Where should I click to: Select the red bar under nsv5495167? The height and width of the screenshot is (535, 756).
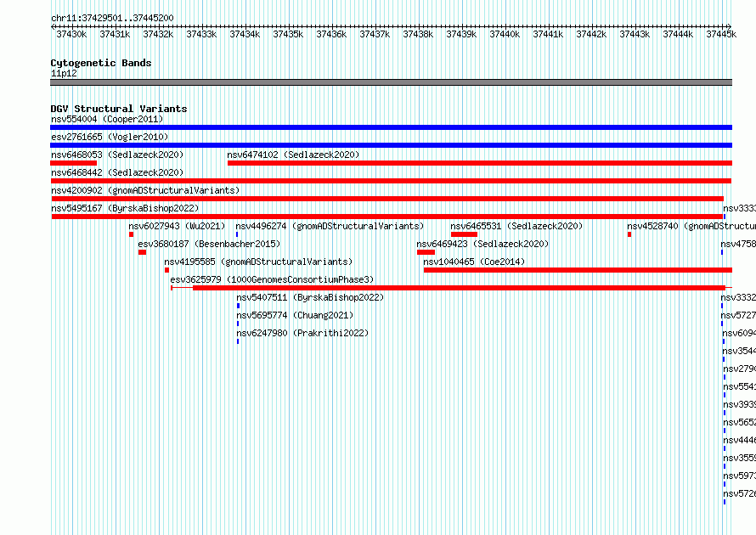pyautogui.click(x=387, y=217)
